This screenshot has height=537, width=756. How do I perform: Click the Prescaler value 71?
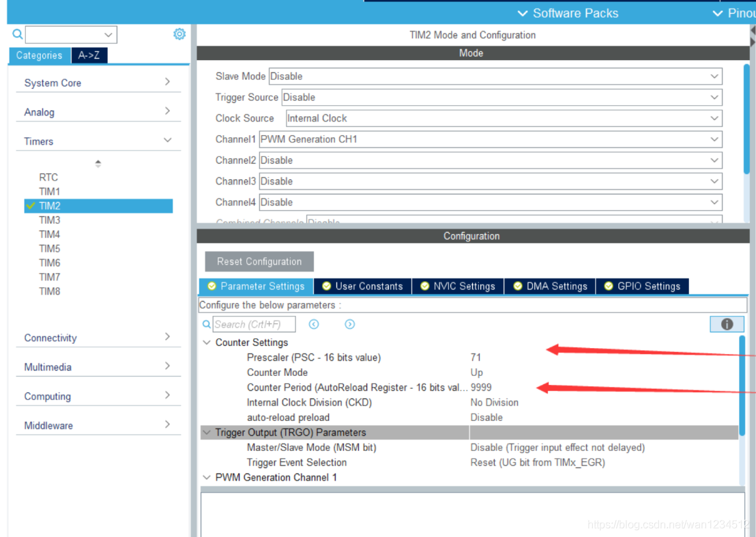[476, 357]
